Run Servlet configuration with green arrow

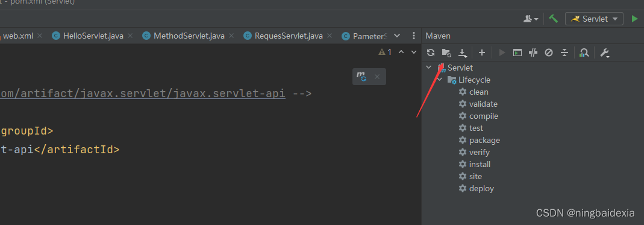click(634, 19)
